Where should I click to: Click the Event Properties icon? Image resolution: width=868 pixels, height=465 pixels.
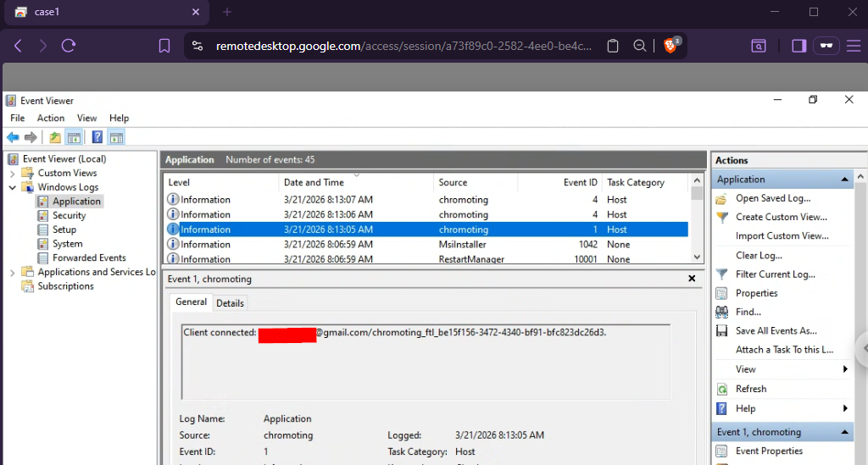pyautogui.click(x=722, y=451)
